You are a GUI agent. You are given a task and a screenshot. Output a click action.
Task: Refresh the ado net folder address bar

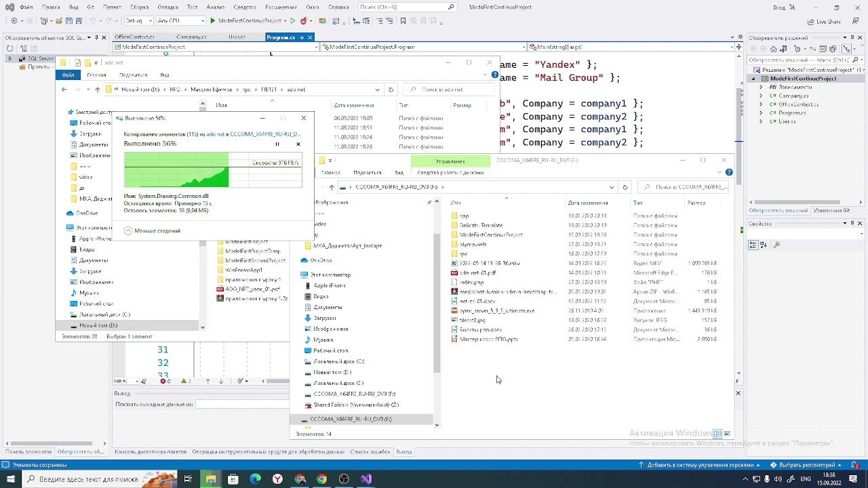391,89
